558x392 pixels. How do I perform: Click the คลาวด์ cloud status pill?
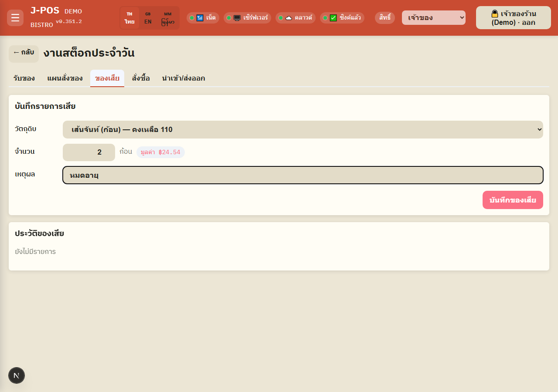point(296,18)
